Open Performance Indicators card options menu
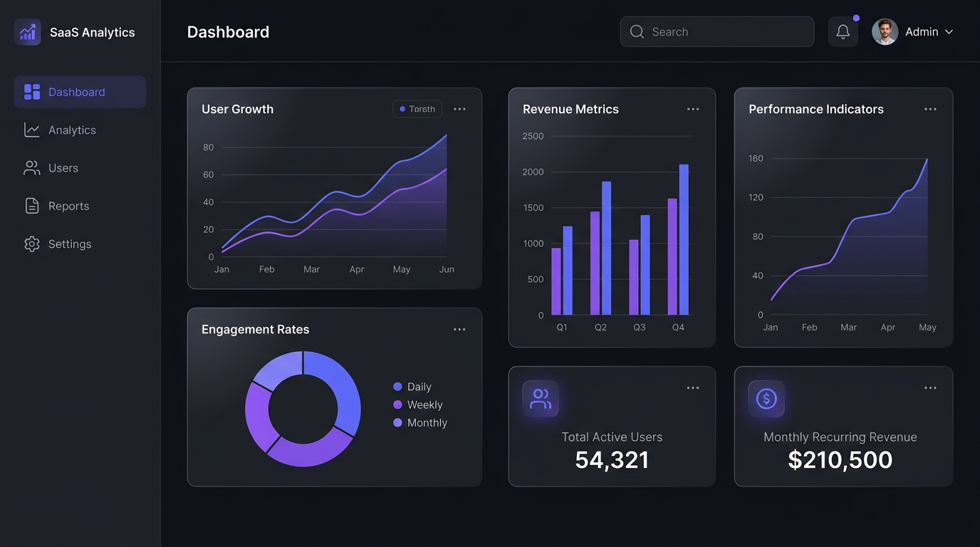The width and height of the screenshot is (980, 547). [x=930, y=109]
